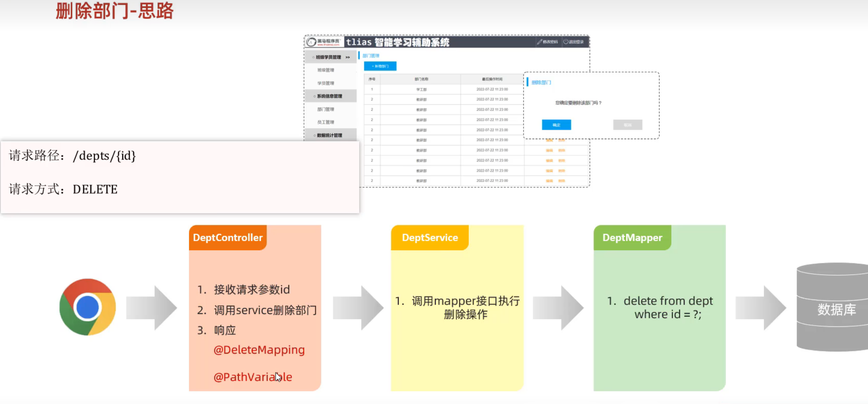Click the @DeleteMapping annotation text
The image size is (868, 404).
pos(259,350)
